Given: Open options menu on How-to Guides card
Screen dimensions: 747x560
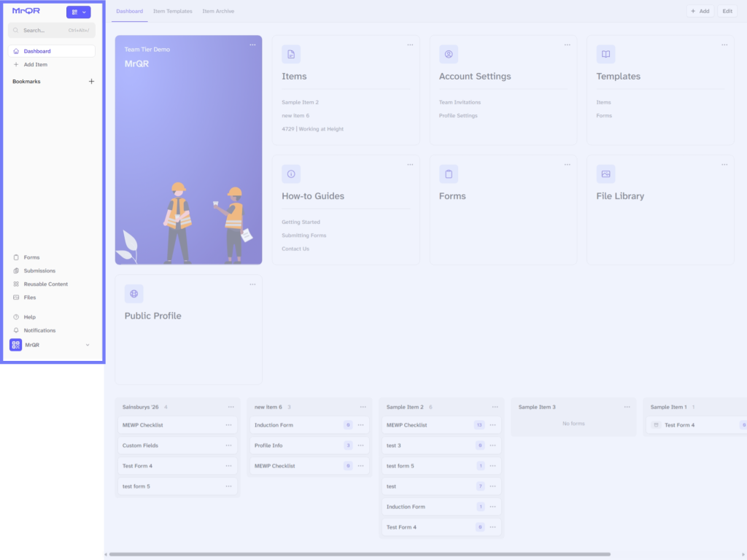Looking at the screenshot, I should coord(410,165).
